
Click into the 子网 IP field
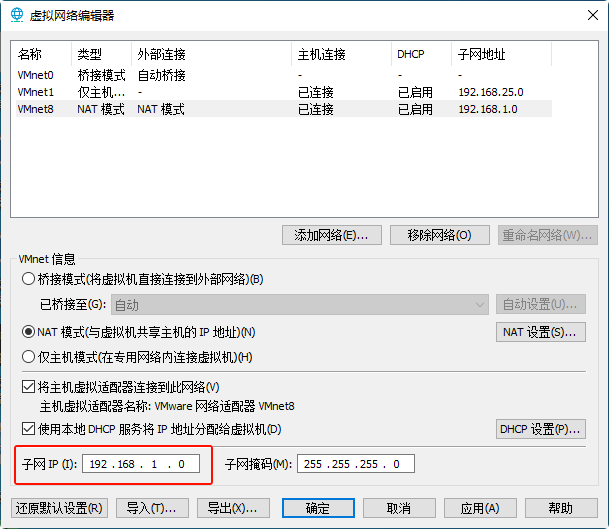[x=141, y=464]
